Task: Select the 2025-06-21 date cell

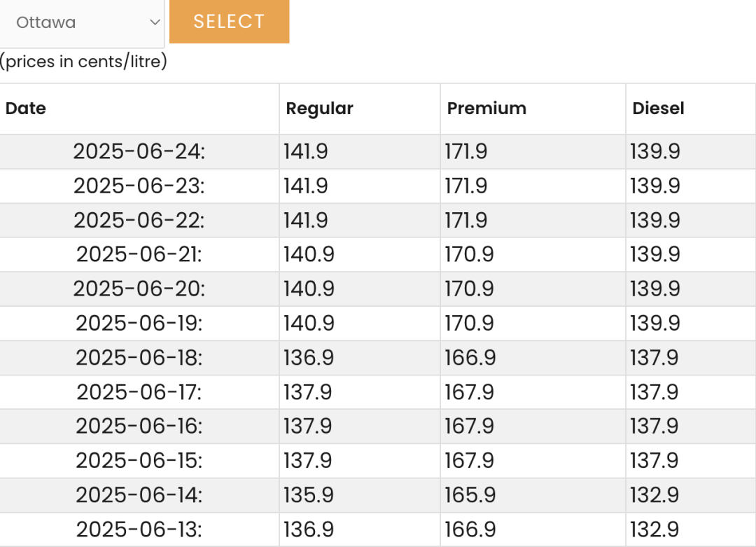Action: (x=139, y=254)
